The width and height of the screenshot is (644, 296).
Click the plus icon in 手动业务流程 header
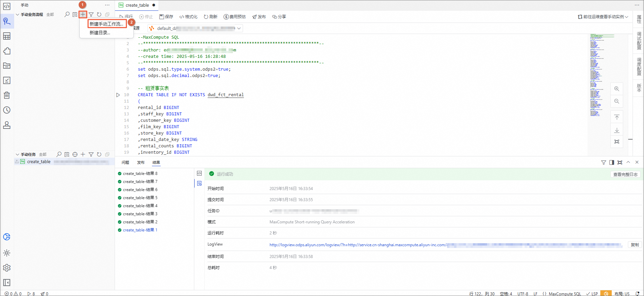[83, 14]
